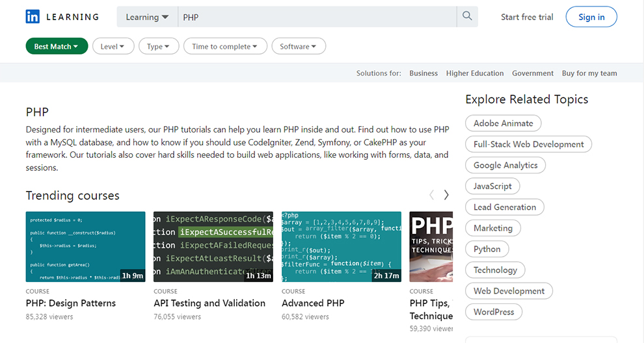Click the 76,055 viewers text
644x343 pixels.
178,317
